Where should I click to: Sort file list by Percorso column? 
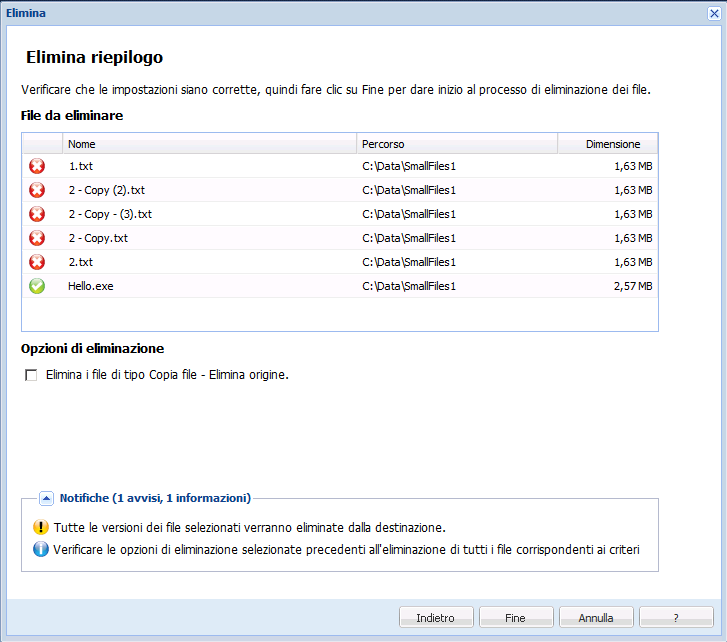[456, 144]
